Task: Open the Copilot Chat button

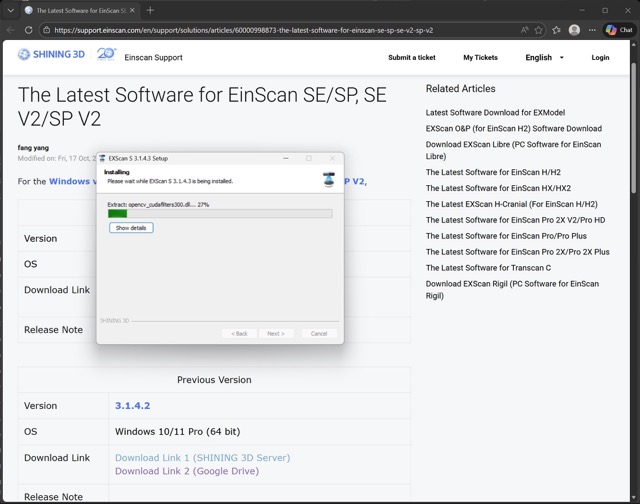Action: tap(619, 30)
